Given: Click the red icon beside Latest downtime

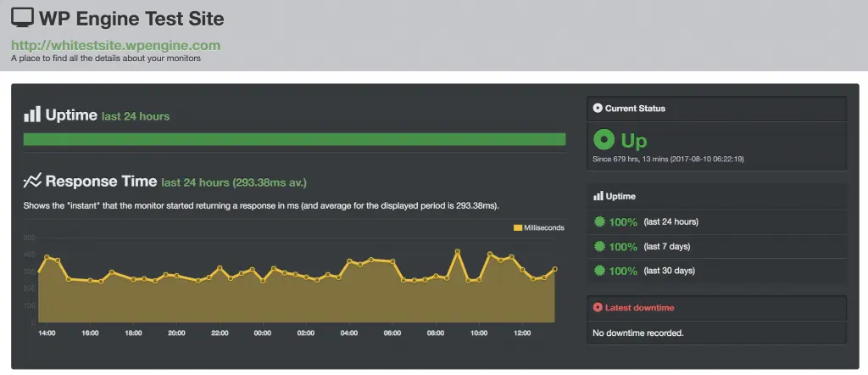Looking at the screenshot, I should (x=598, y=307).
